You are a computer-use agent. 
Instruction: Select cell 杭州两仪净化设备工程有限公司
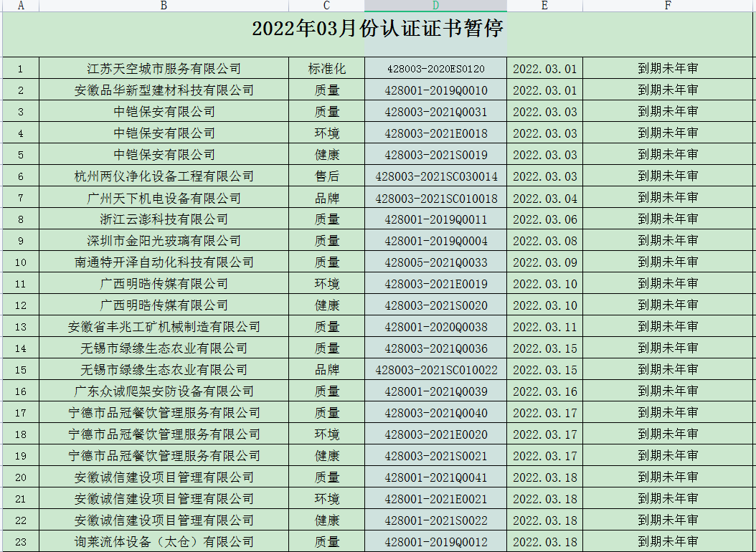tap(164, 176)
